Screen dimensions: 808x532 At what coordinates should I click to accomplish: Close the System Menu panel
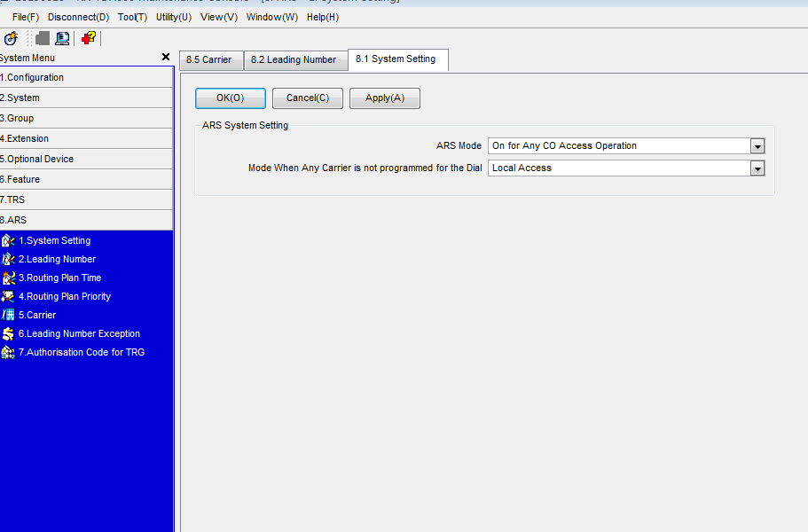coord(165,57)
